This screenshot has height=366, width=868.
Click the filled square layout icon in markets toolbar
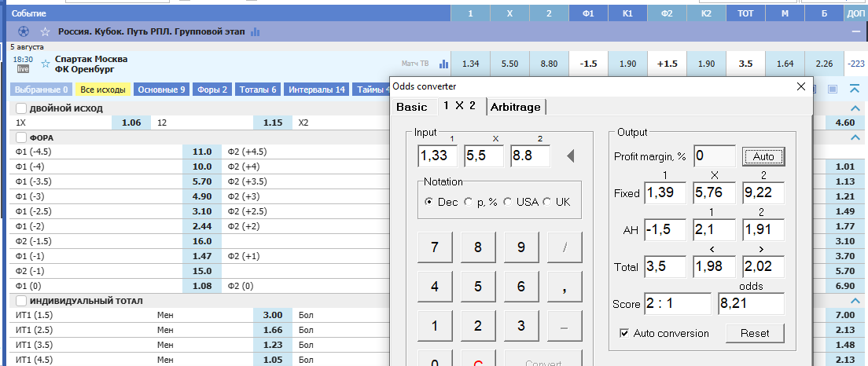[x=833, y=89]
